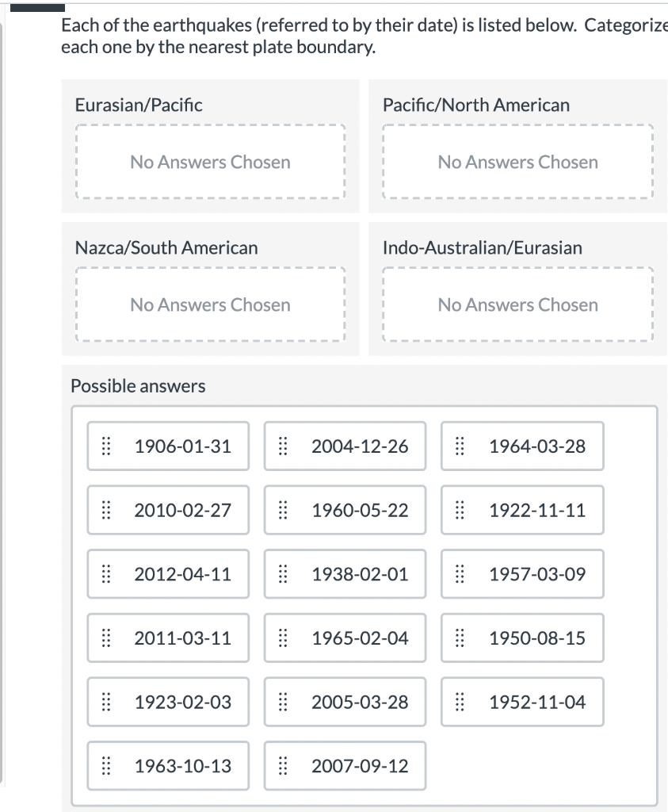Image resolution: width=668 pixels, height=812 pixels.
Task: Grab the drag handle of 2007-09-12
Action: 283,766
